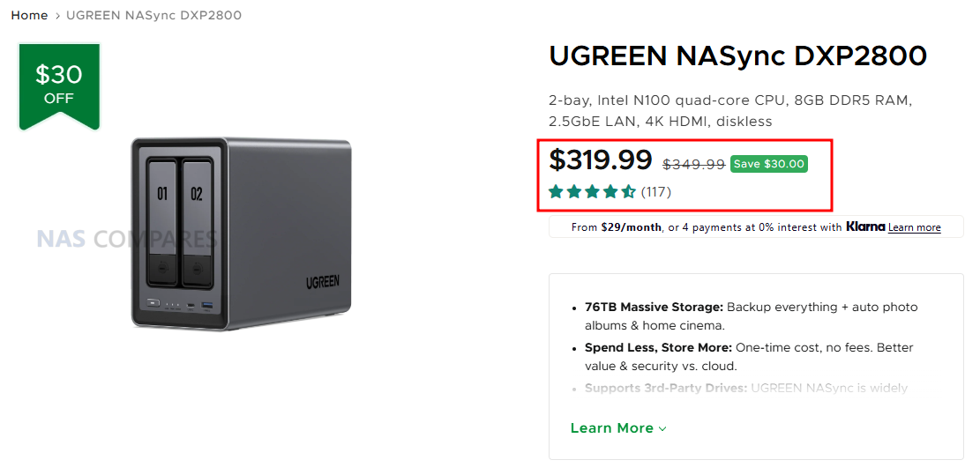Click the UGREEN NASync DXP2800 product heading

737,56
